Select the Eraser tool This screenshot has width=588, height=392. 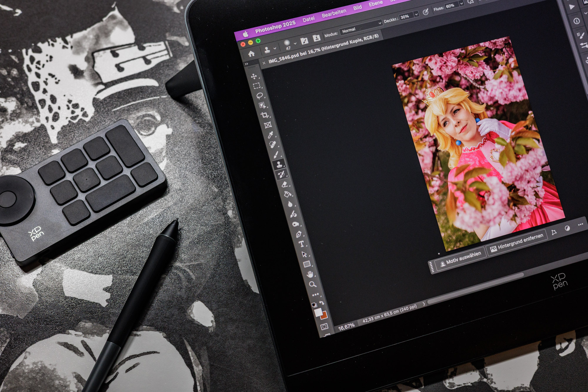pyautogui.click(x=285, y=184)
